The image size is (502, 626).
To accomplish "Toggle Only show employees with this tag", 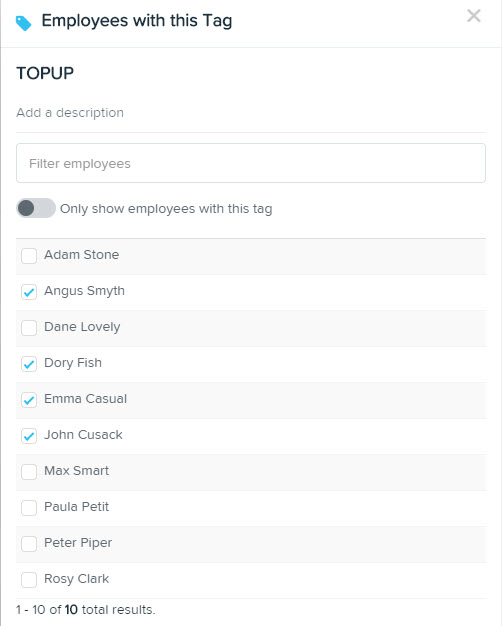I will (36, 208).
